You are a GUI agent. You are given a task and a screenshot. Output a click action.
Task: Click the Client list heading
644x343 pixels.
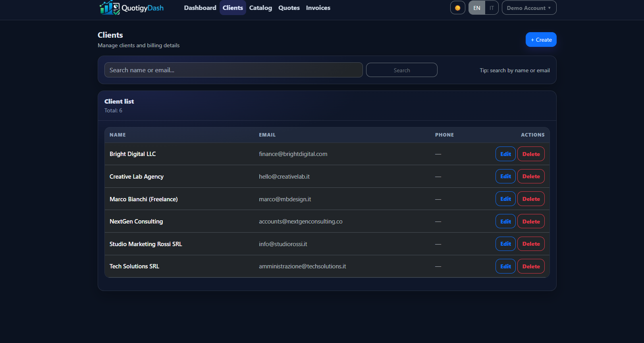pos(119,101)
